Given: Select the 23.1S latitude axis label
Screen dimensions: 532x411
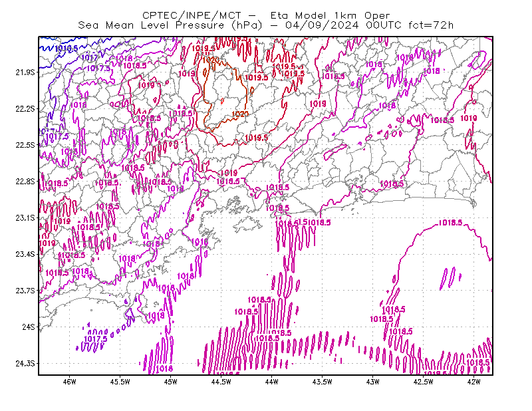Looking at the screenshot, I should click(25, 217).
